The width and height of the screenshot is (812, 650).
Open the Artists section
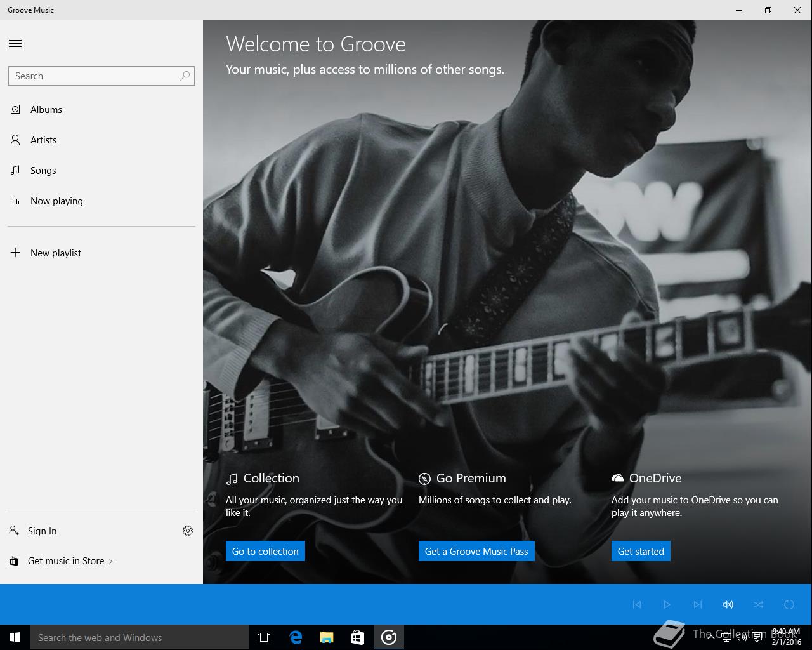[x=101, y=140]
